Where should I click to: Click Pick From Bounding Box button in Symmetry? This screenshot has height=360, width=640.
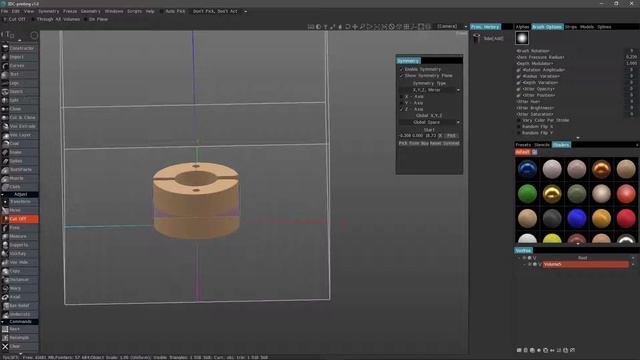point(413,144)
